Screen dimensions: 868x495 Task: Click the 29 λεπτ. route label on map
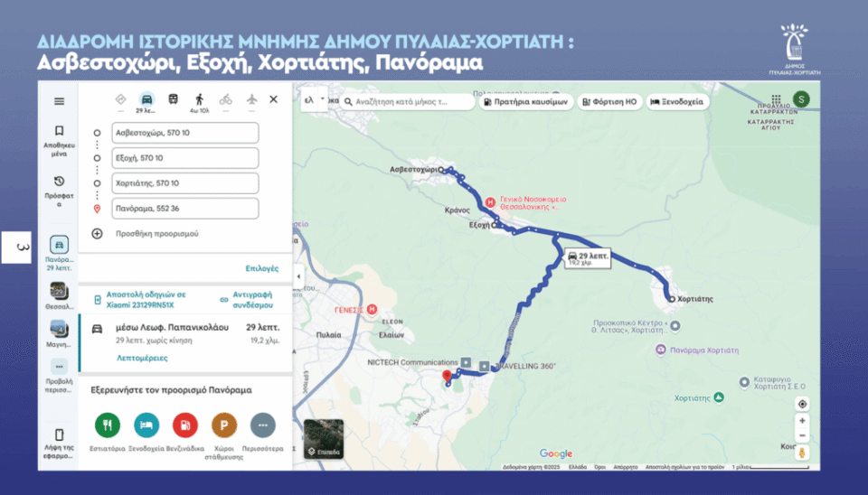tap(588, 258)
